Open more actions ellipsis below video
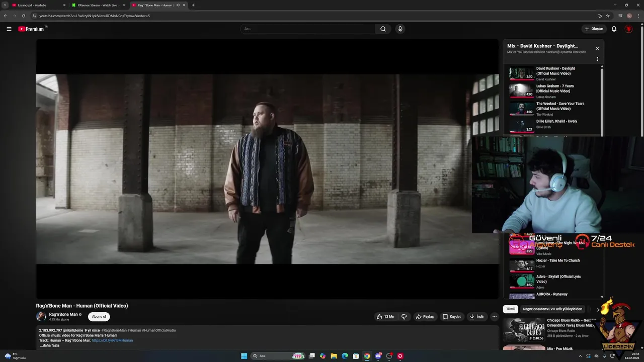644x362 pixels. (495, 317)
